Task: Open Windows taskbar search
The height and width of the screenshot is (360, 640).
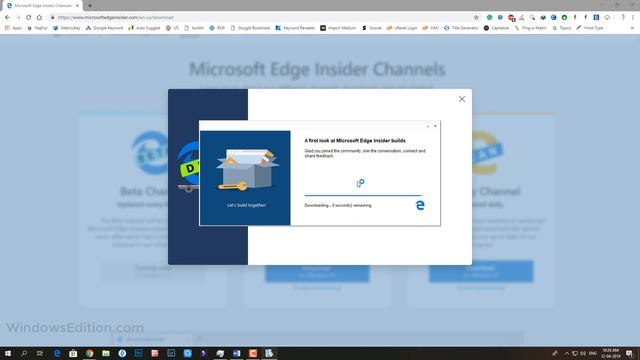Action: point(24,353)
